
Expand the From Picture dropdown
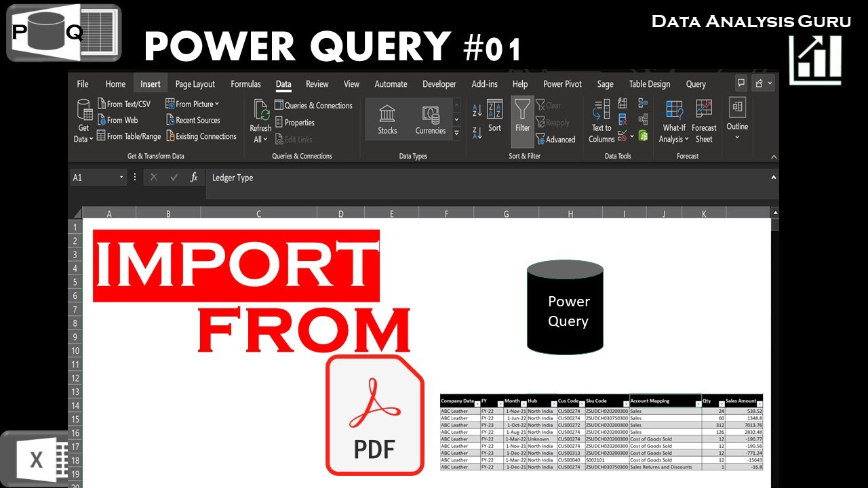point(217,104)
